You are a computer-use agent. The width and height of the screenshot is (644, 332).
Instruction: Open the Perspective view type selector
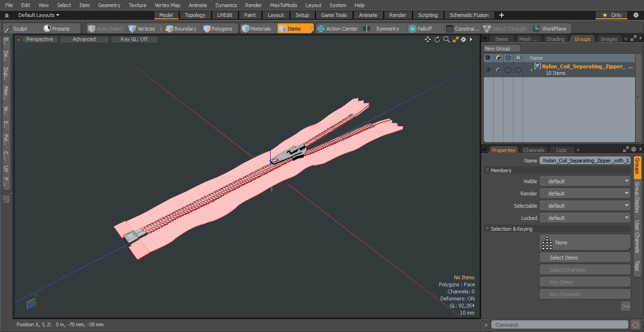coord(40,40)
